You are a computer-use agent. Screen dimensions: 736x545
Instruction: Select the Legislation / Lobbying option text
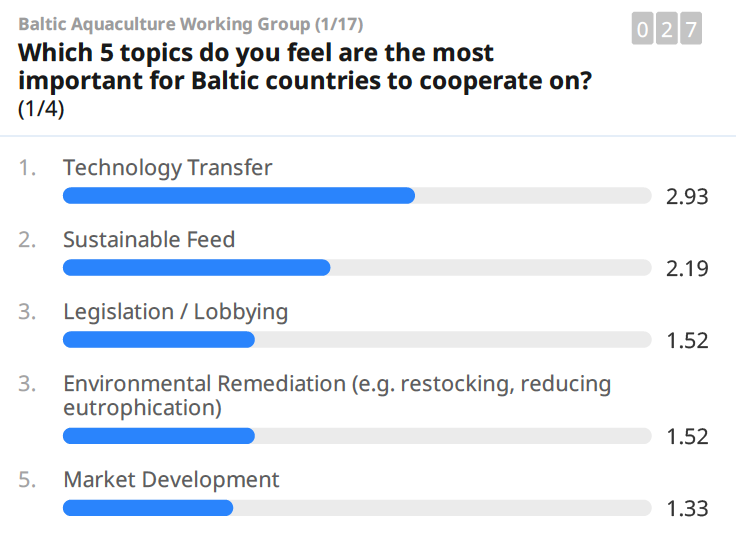coord(176,312)
